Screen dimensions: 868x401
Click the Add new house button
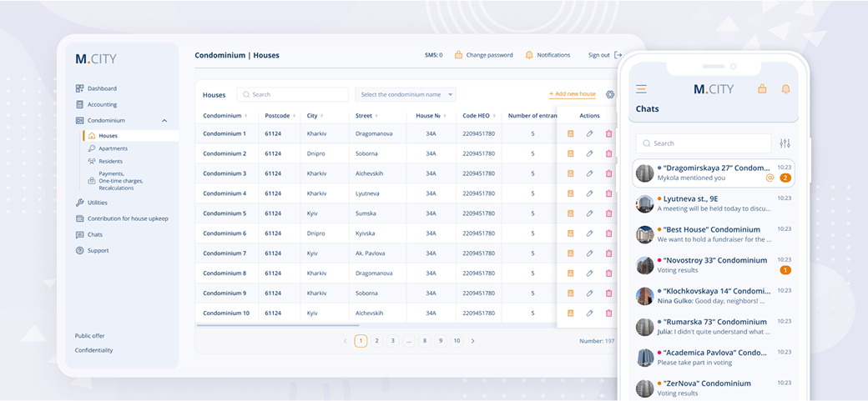[x=573, y=94]
